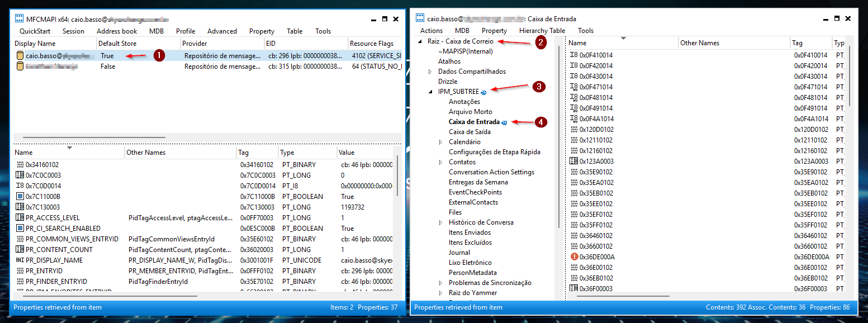Click the MFCMAPI app icon in title bar
The height and width of the screenshot is (323, 868).
pyautogui.click(x=19, y=19)
